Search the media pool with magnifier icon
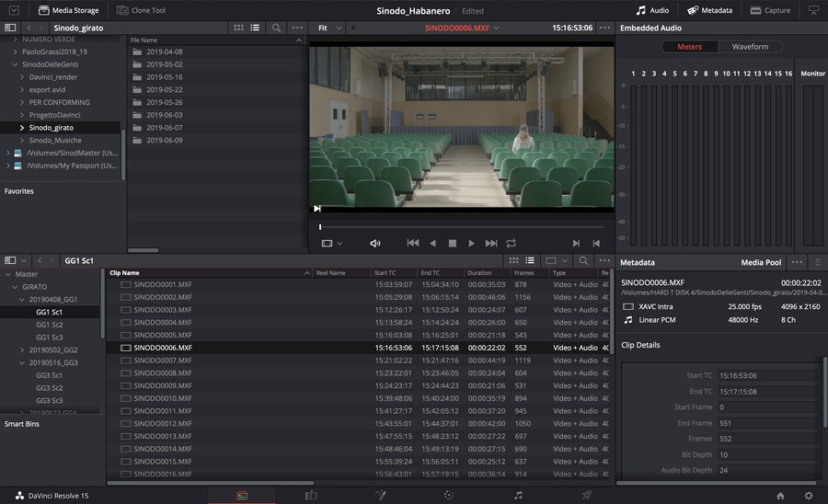 [x=583, y=260]
